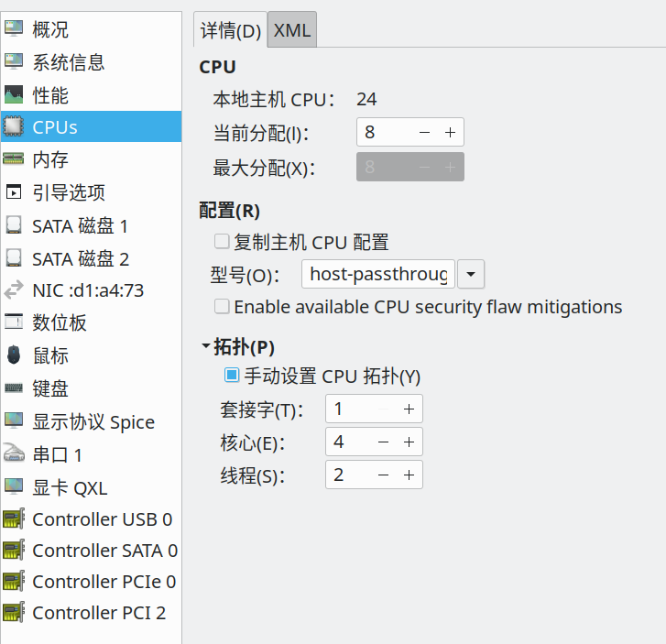Open the 型号 CPU model dropdown arrow
Image resolution: width=666 pixels, height=644 pixels.
point(470,274)
